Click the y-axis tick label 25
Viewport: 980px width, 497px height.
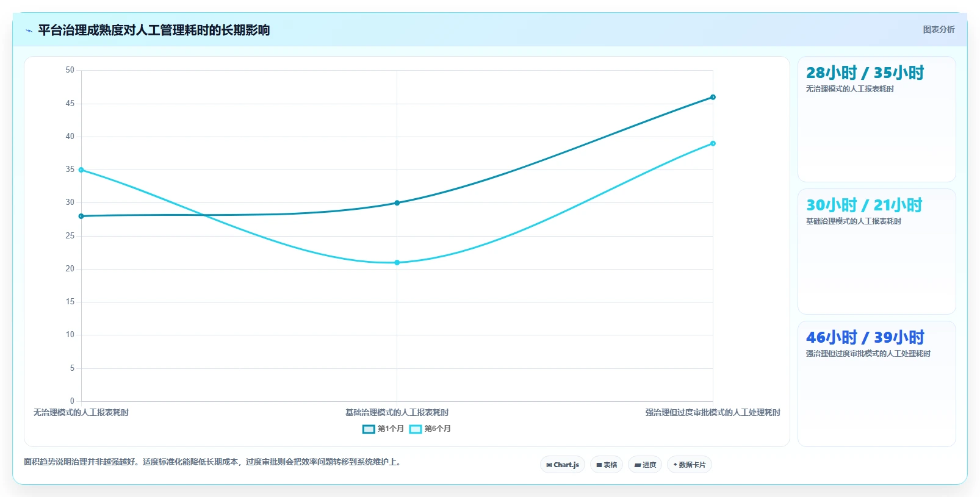[x=70, y=235]
